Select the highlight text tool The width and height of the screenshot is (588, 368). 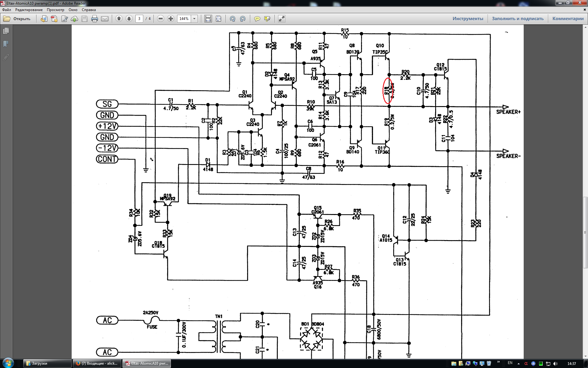tap(267, 19)
